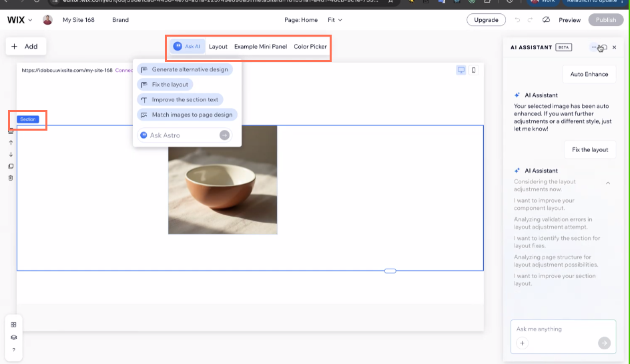This screenshot has height=364, width=630.
Task: Delete the section using the trash icon
Action: pyautogui.click(x=11, y=178)
